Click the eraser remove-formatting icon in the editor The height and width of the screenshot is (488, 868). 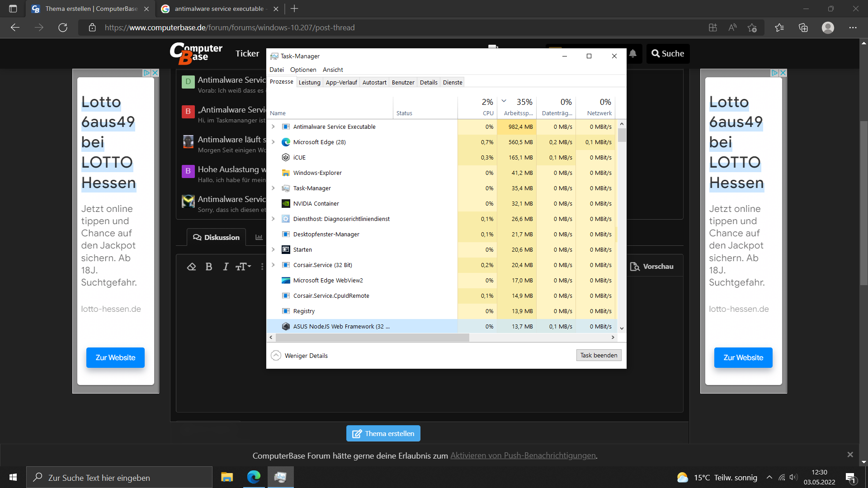click(191, 267)
